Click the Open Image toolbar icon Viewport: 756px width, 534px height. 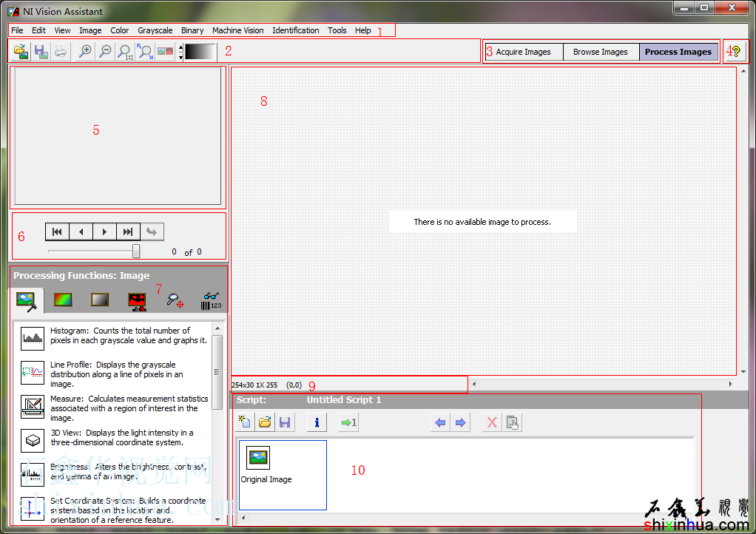point(21,52)
